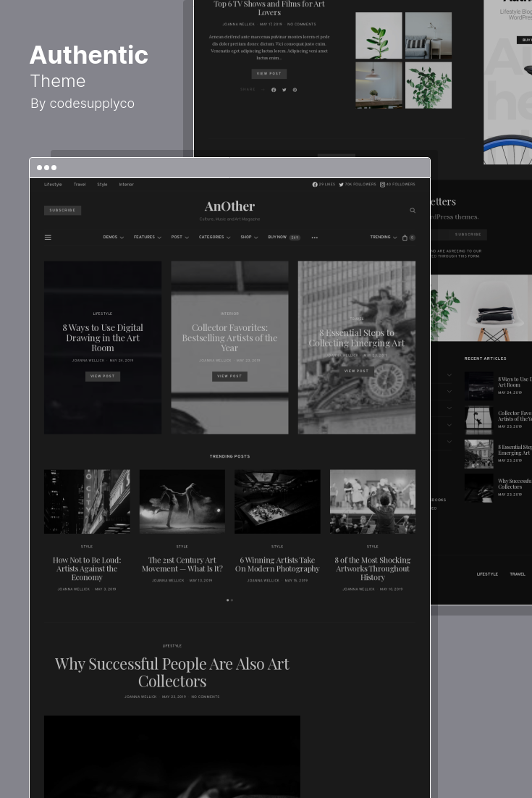Click plant-in-pot gallery image at top
The width and height of the screenshot is (532, 798).
379,35
